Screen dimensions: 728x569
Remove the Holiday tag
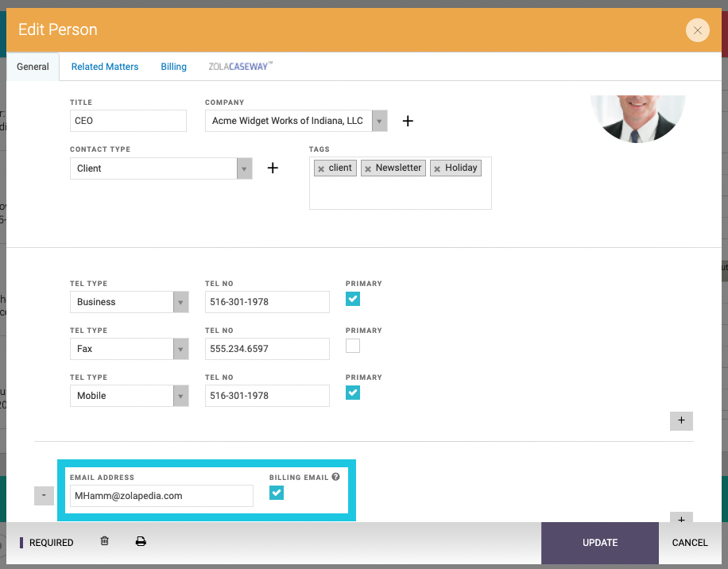(437, 169)
